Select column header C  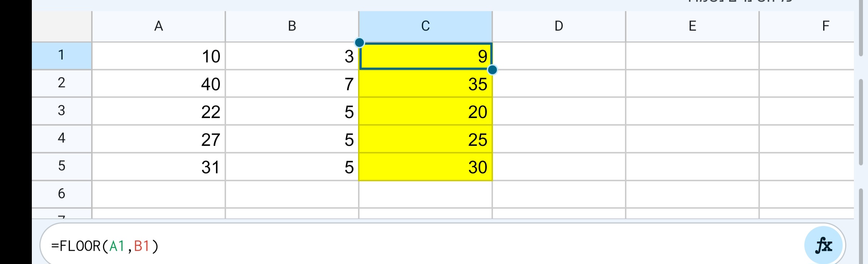point(425,25)
